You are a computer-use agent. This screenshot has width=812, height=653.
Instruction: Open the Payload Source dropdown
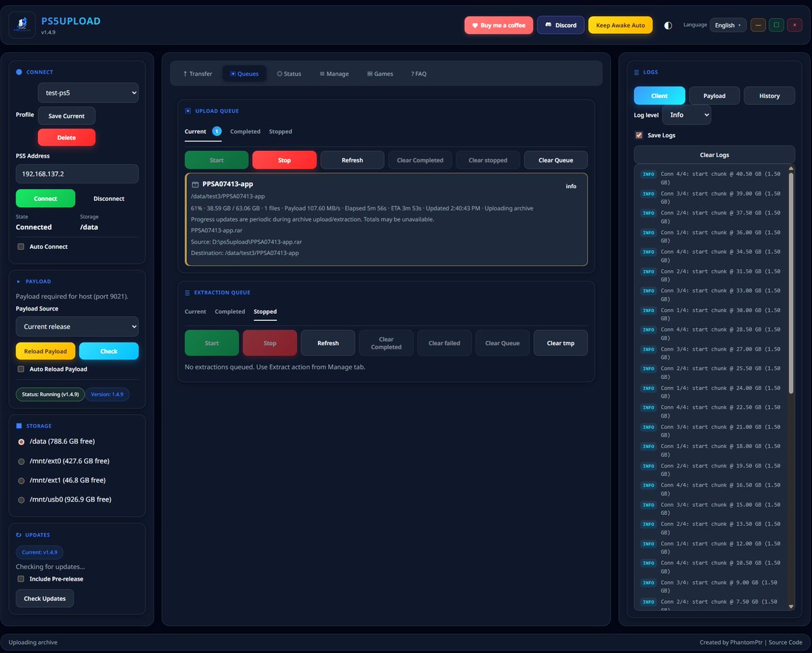77,326
